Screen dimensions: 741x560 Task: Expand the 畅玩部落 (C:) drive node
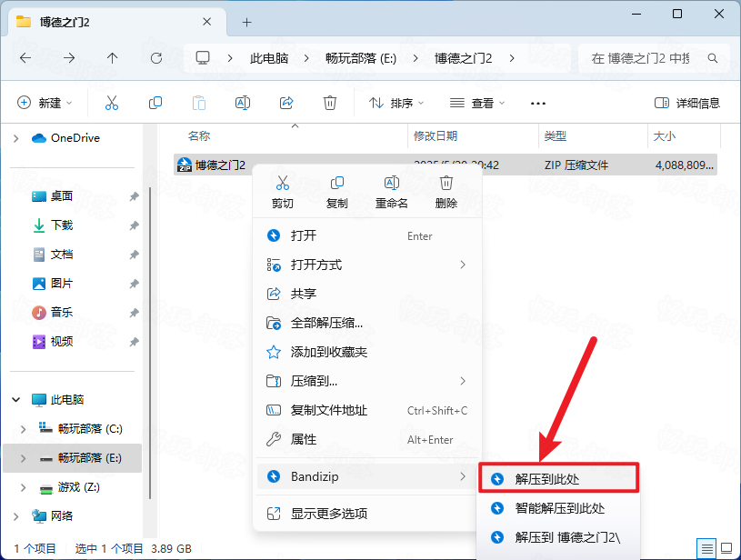pyautogui.click(x=23, y=428)
